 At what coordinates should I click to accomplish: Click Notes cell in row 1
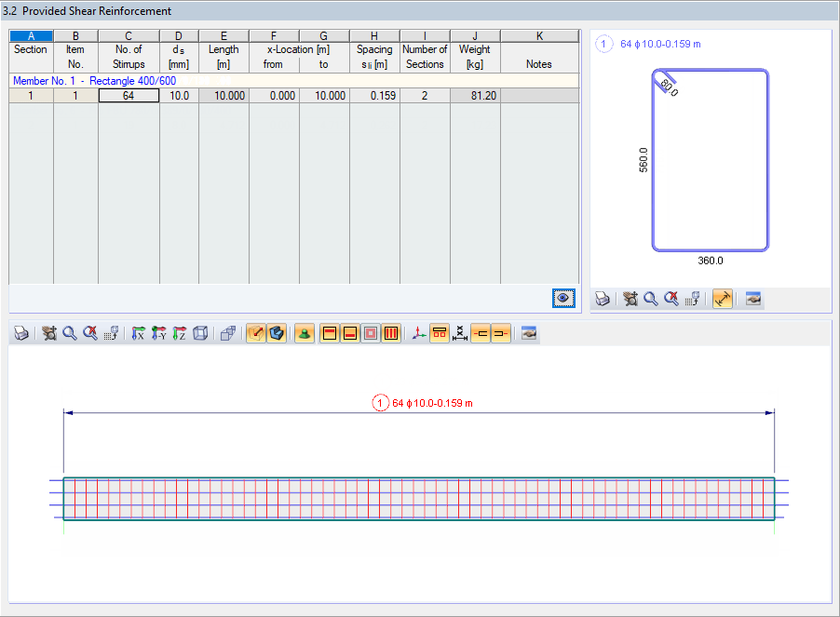click(x=540, y=96)
